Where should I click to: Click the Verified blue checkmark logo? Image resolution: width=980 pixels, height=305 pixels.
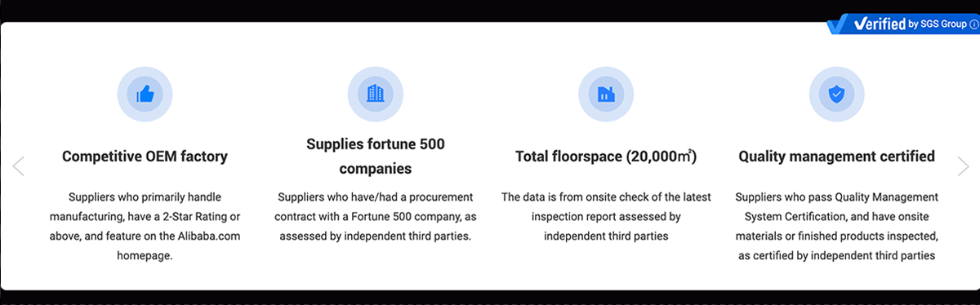coord(838,24)
